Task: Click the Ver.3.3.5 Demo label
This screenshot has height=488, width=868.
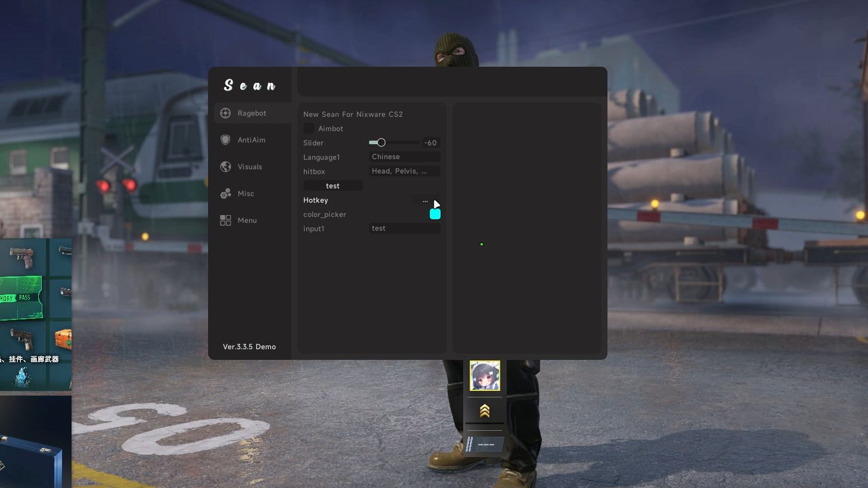Action: 249,346
